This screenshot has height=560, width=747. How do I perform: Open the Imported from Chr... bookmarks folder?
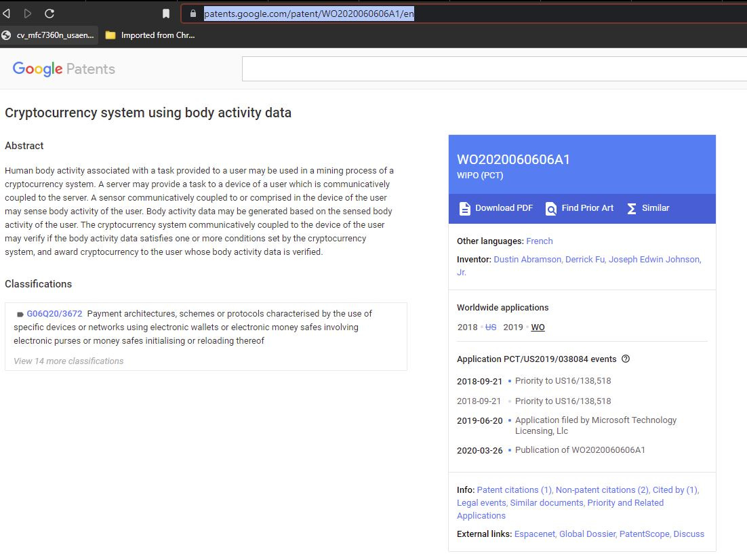pyautogui.click(x=150, y=35)
